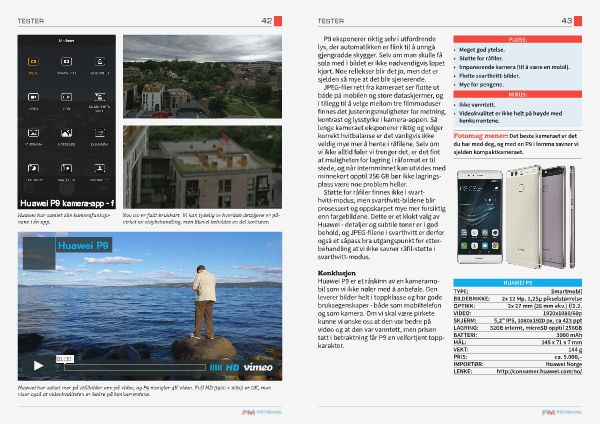This screenshot has width=600, height=424.
Task: Click the aerial city skyline photo
Action: [x=202, y=77]
